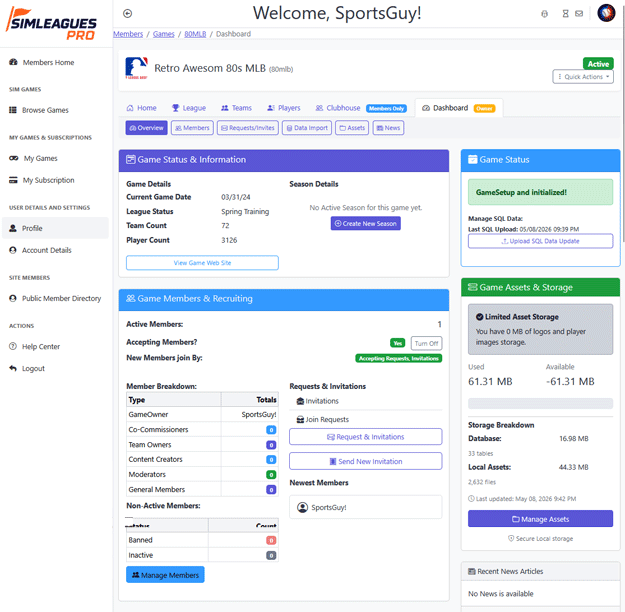Click General Members count badge
The height and width of the screenshot is (612, 625).
271,490
